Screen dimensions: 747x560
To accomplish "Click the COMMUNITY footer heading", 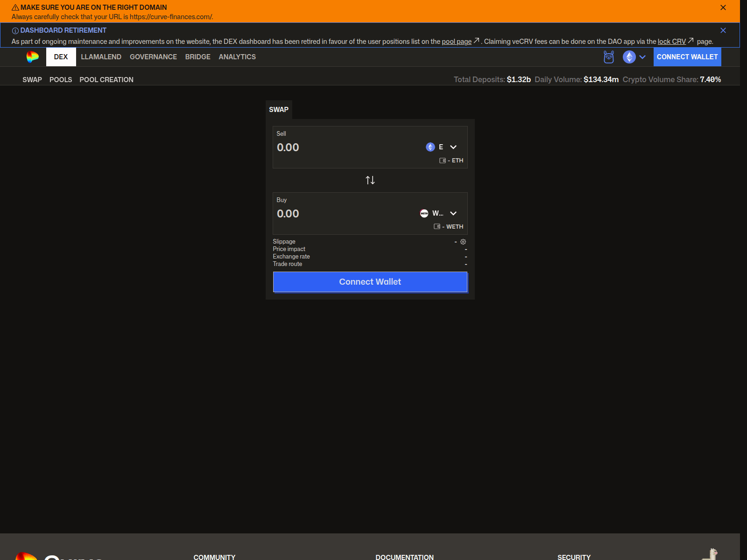I will tap(214, 557).
